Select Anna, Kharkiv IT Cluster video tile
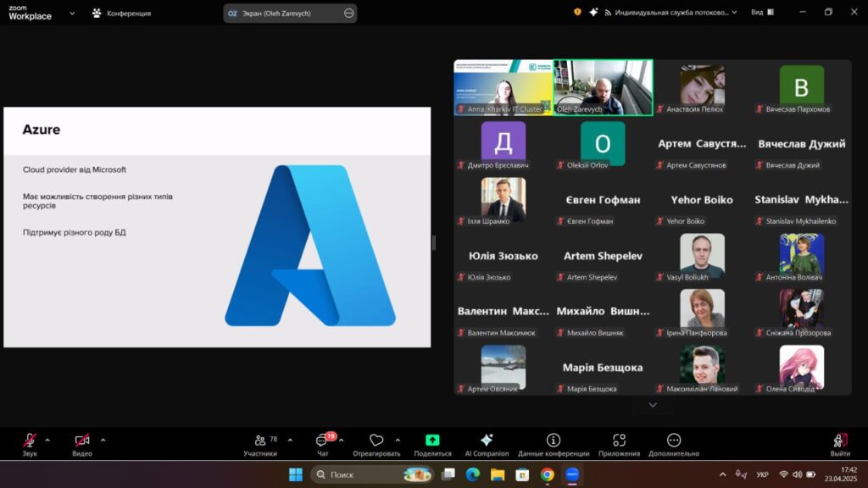 [504, 87]
